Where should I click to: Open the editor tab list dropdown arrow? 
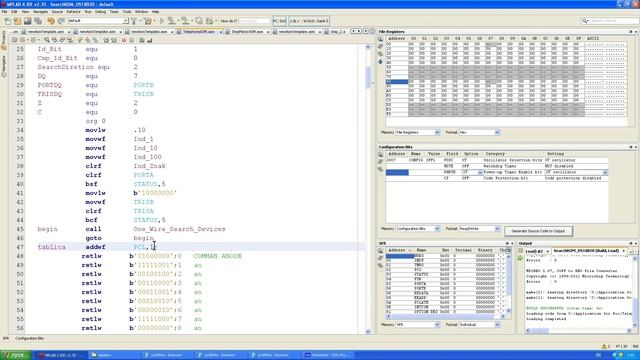click(365, 31)
